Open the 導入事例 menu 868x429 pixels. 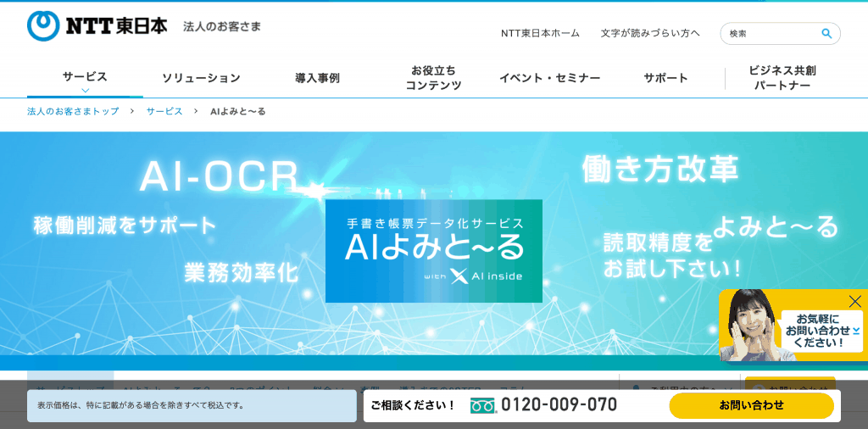[x=317, y=78]
